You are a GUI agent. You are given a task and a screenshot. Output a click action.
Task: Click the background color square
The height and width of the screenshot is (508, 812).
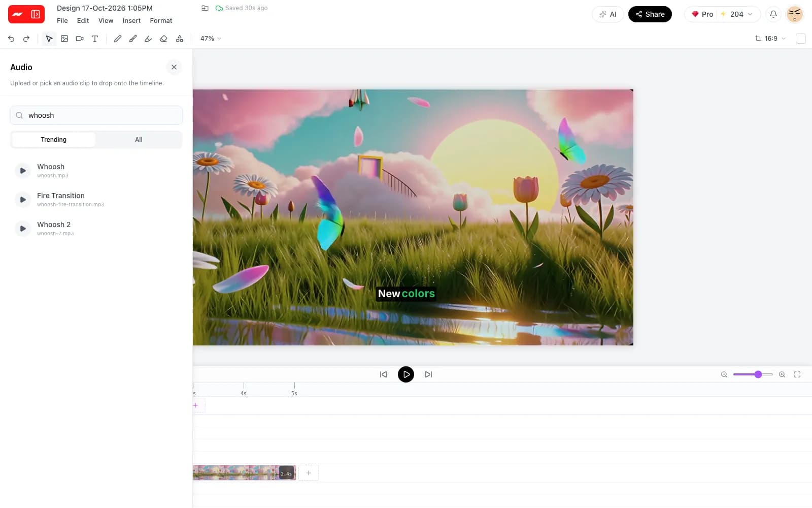pos(801,39)
